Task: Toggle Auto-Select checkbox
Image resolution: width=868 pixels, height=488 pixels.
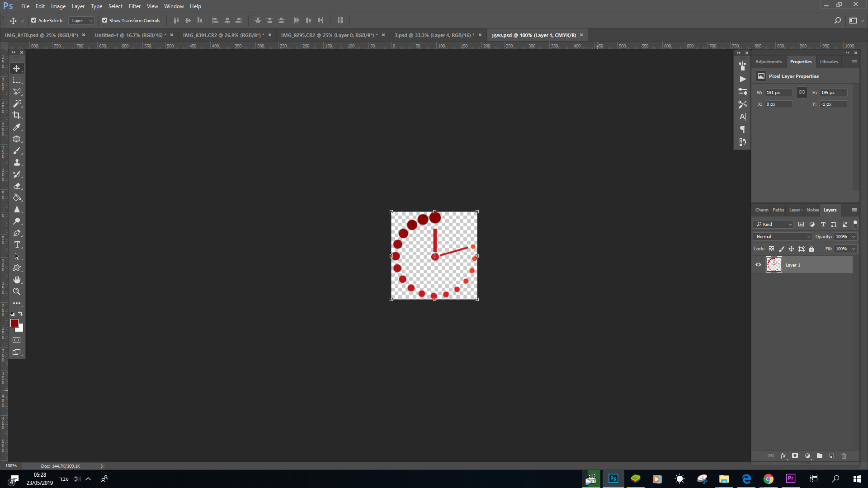Action: pos(34,20)
